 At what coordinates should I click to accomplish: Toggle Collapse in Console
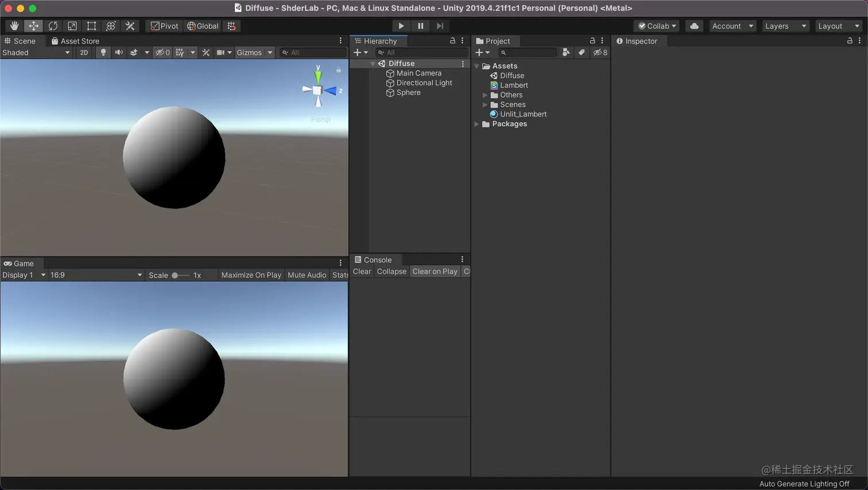(x=392, y=271)
